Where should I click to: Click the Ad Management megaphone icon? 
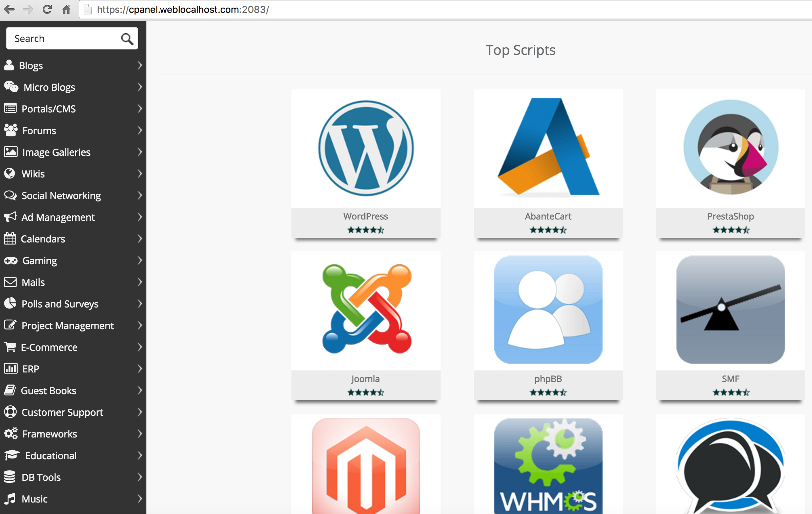click(10, 217)
